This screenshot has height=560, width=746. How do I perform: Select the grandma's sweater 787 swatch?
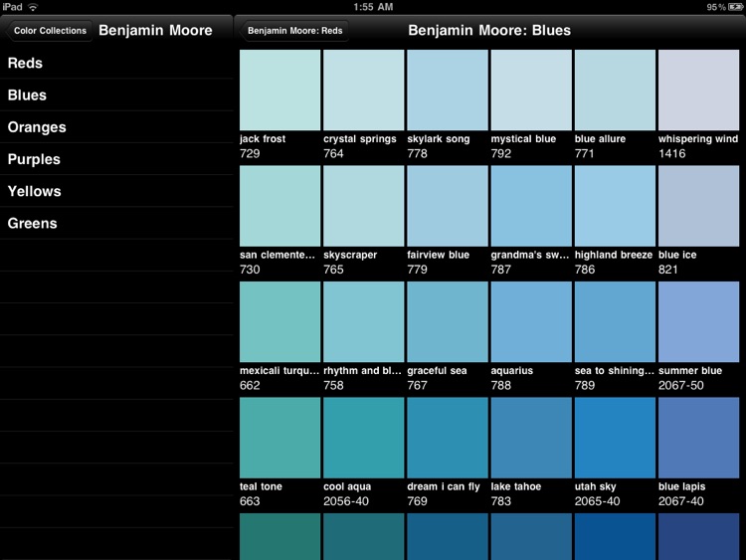coord(531,206)
